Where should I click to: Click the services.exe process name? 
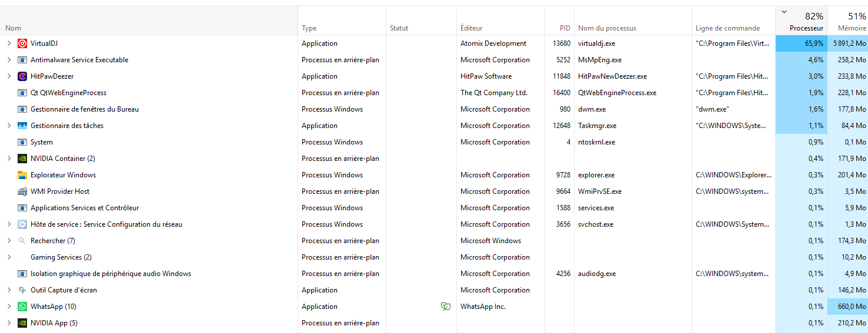pos(596,208)
